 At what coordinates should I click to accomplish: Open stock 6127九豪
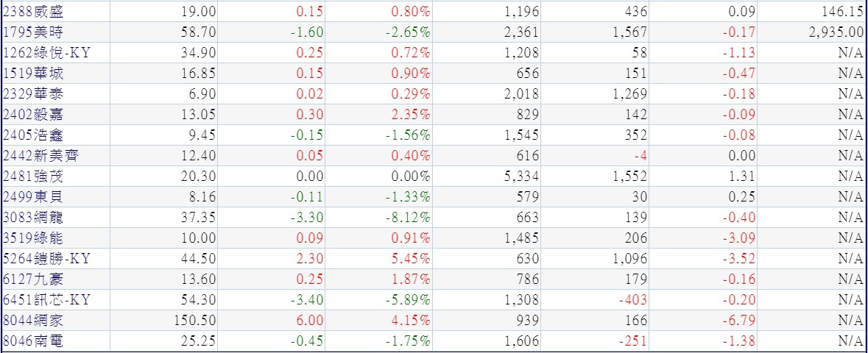(32, 280)
